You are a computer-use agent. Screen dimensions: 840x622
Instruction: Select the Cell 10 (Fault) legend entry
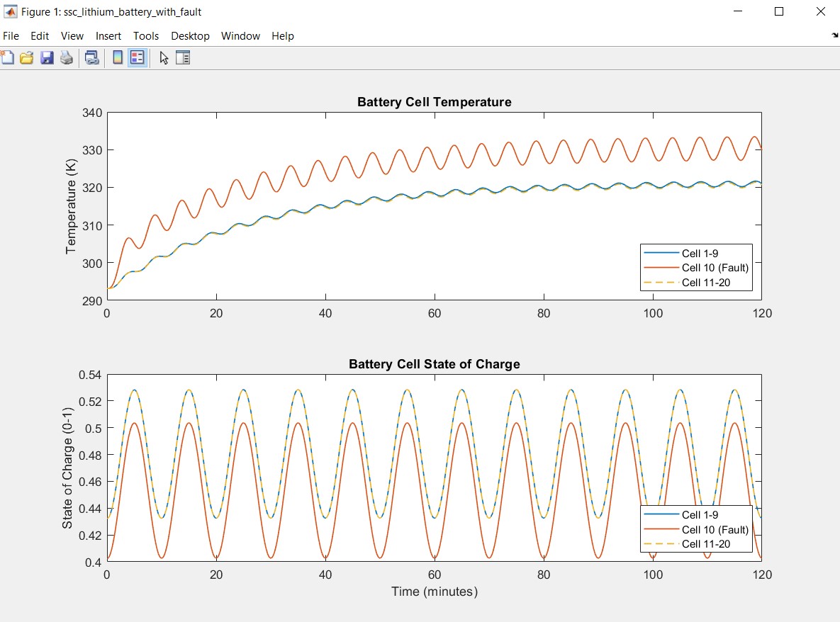point(714,268)
